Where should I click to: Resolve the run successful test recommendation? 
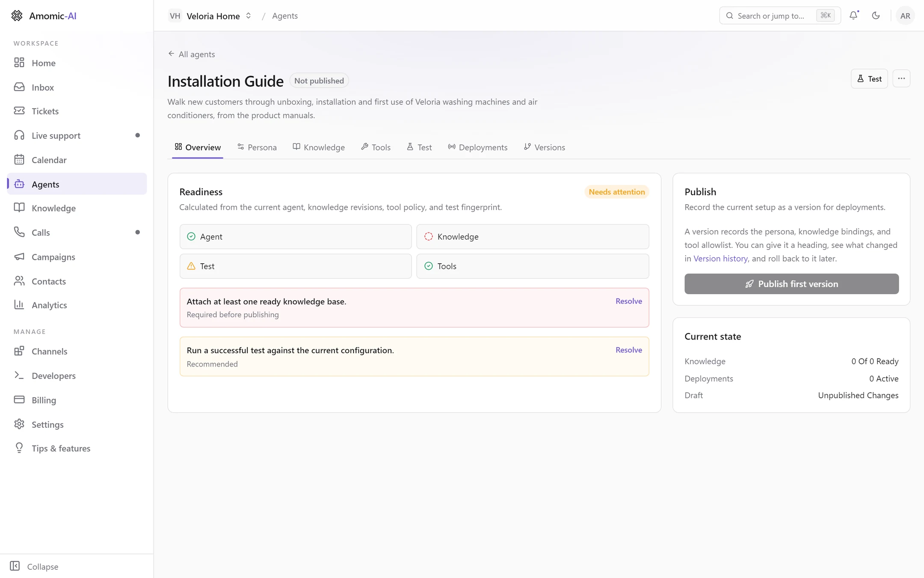click(628, 350)
